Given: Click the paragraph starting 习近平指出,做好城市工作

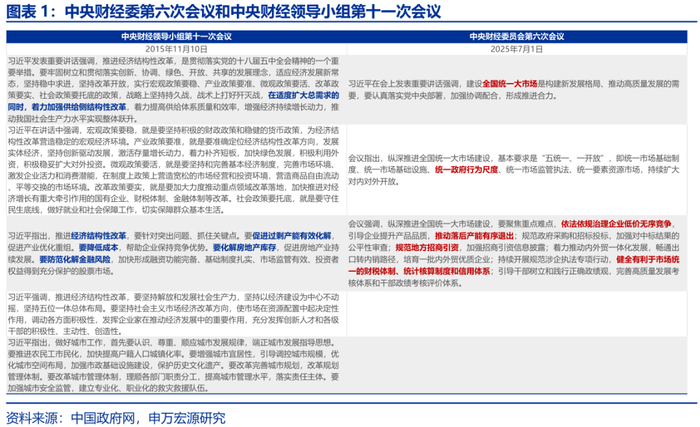Looking at the screenshot, I should point(174,365).
